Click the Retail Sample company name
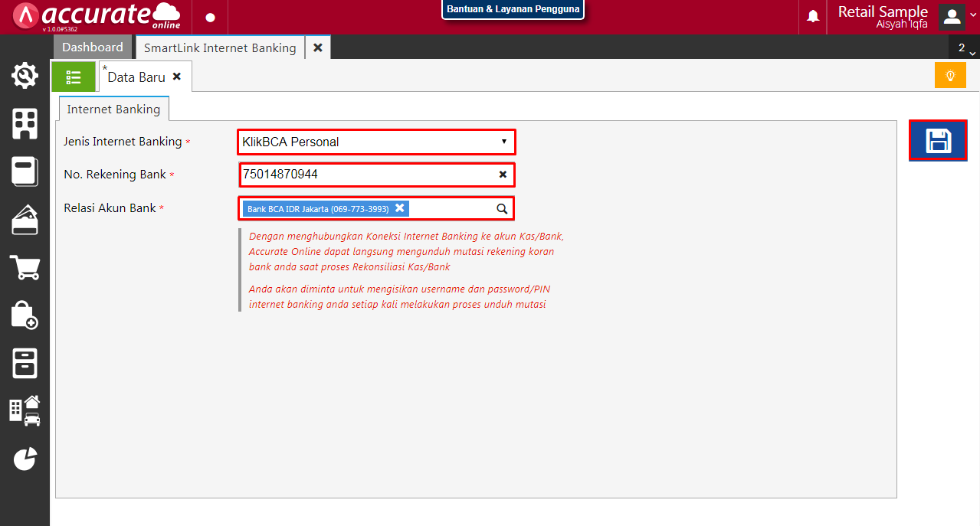This screenshot has width=980, height=526. click(x=883, y=11)
